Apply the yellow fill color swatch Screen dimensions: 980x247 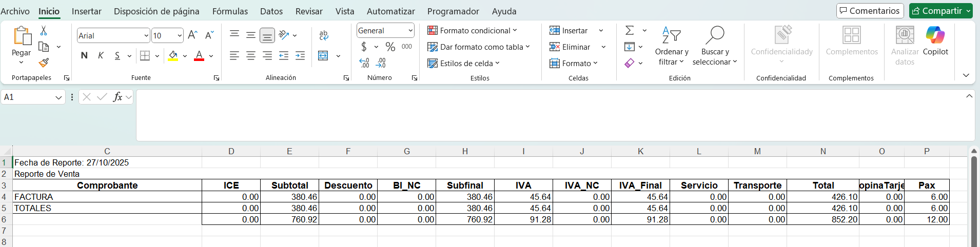[x=173, y=56]
